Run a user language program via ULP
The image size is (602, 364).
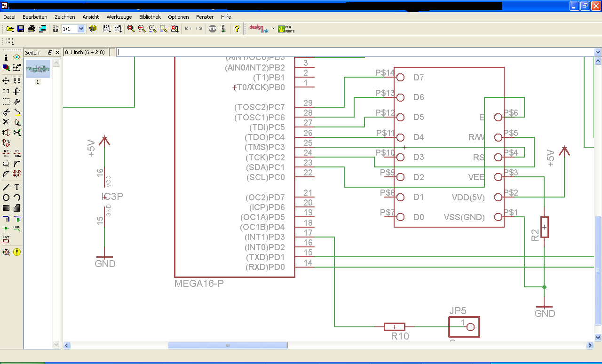point(118,29)
